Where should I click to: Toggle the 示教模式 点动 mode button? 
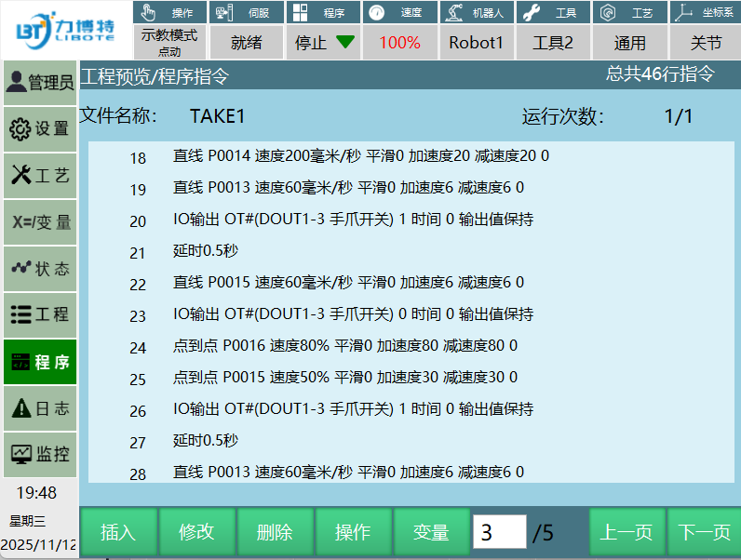[x=169, y=42]
